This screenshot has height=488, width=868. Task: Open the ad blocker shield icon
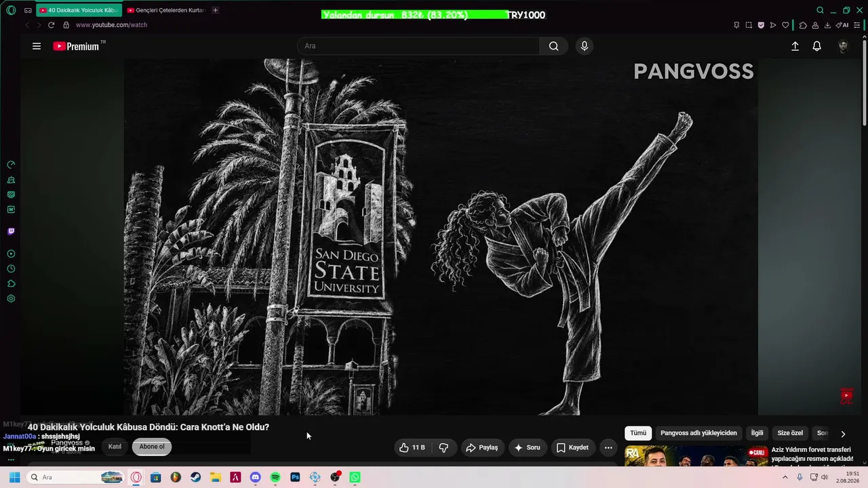(761, 25)
